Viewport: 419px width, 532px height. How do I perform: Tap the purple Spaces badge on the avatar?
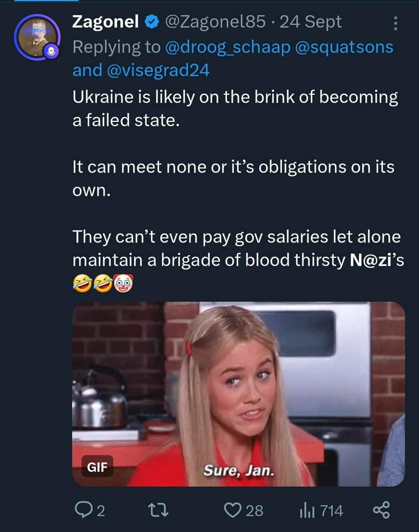51,51
